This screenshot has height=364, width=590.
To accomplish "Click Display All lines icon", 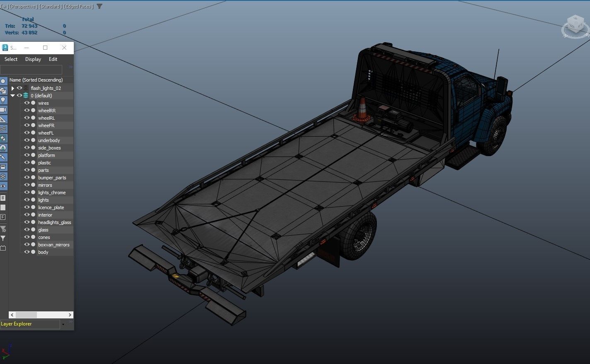I will 3,198.
